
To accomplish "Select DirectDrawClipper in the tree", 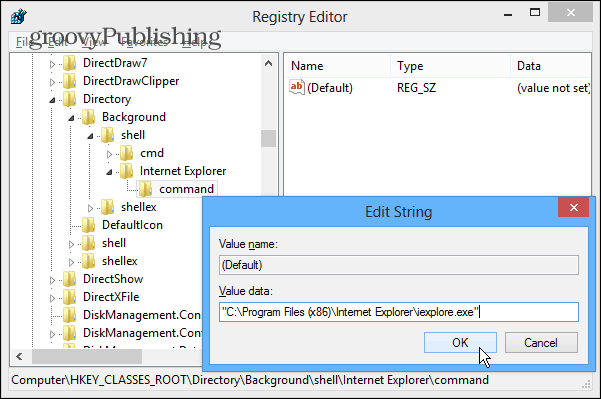I will (x=131, y=81).
